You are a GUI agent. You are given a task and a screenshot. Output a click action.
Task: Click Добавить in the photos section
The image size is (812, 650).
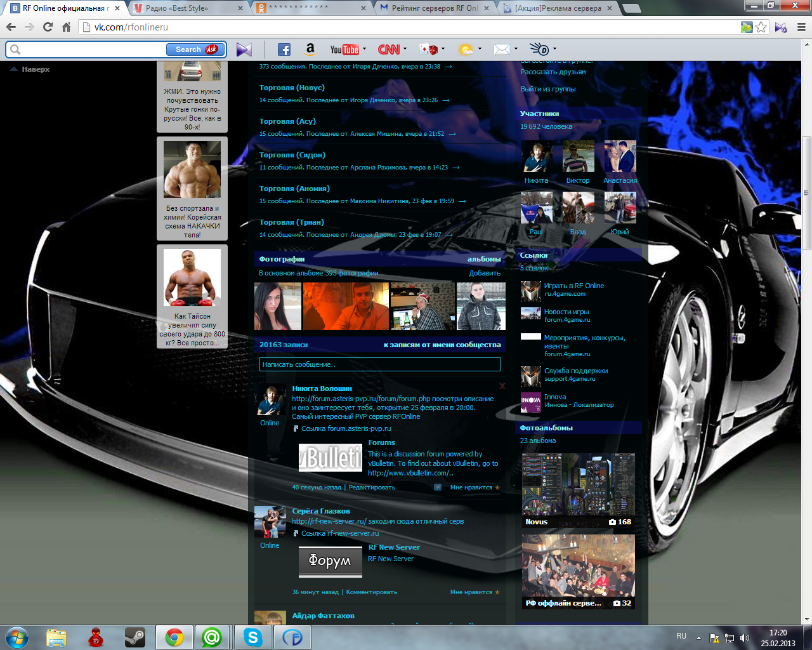tap(485, 273)
